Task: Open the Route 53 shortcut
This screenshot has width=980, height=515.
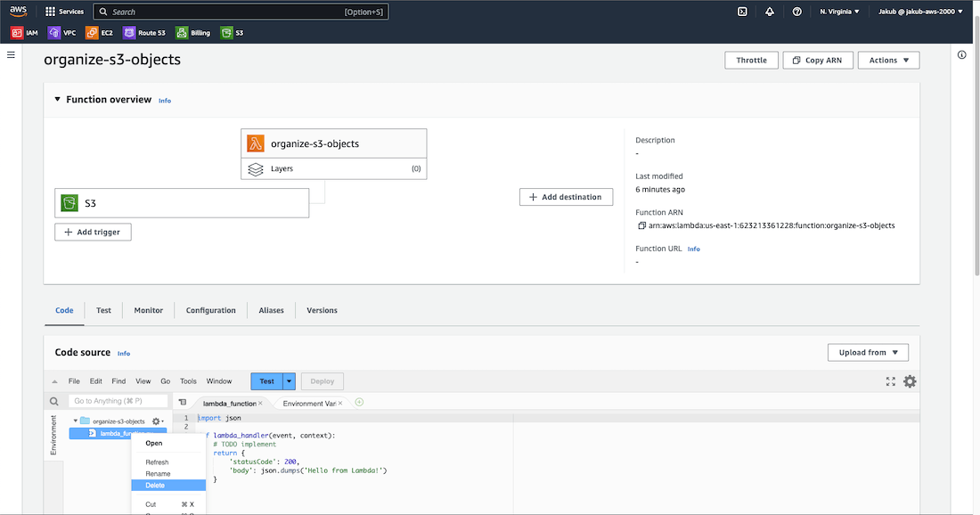Action: [144, 33]
